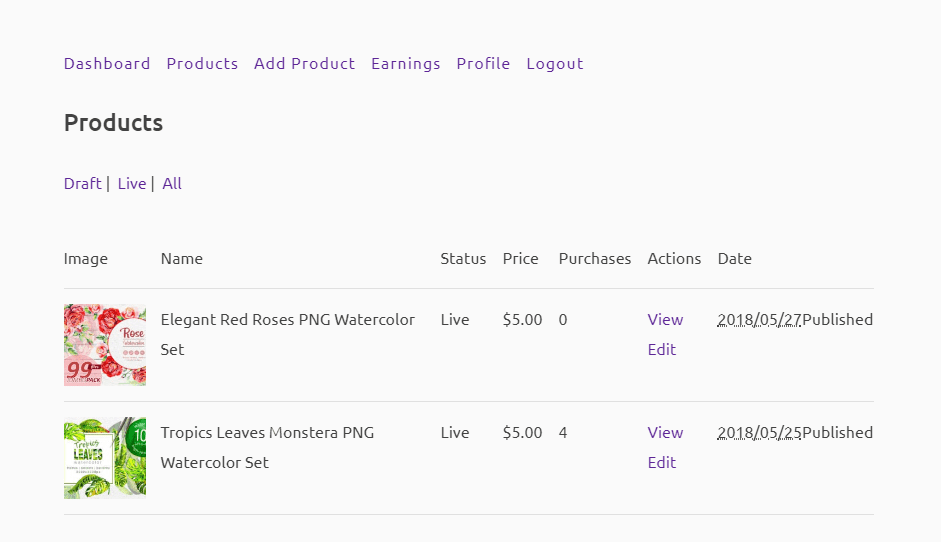Image resolution: width=941 pixels, height=542 pixels.
Task: Open the Dashboard menu link
Action: 107,64
